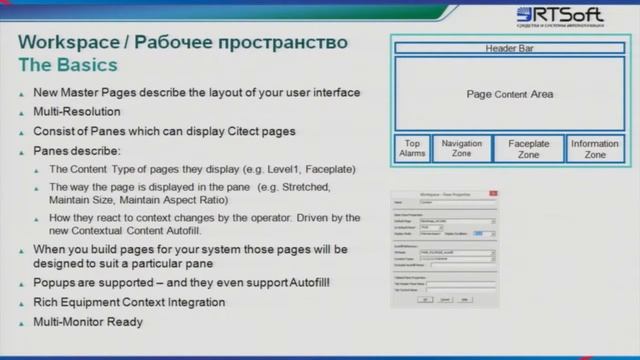The width and height of the screenshot is (640, 360).
Task: Click 'When you build pages for your system' bullet
Action: [x=190, y=256]
